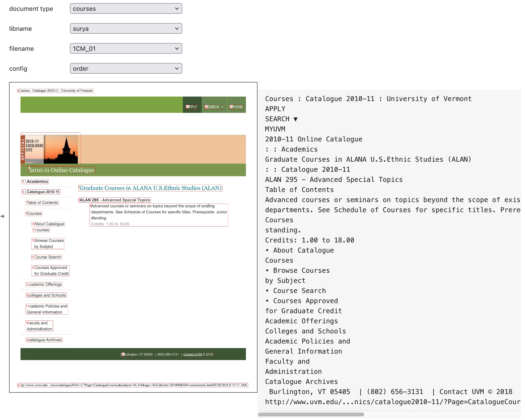525x420 pixels.
Task: Click Graduate Courses in ALANA heading
Action: point(150,188)
